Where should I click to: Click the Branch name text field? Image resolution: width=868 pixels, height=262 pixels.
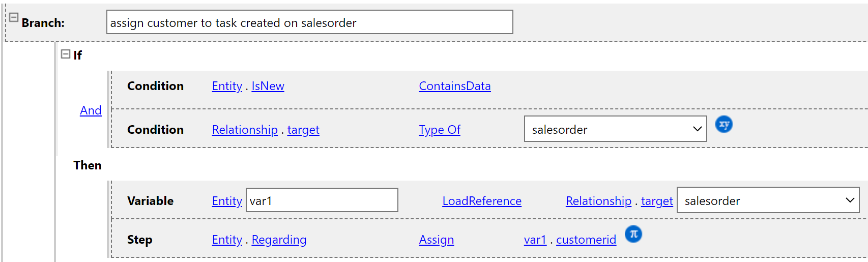click(309, 22)
